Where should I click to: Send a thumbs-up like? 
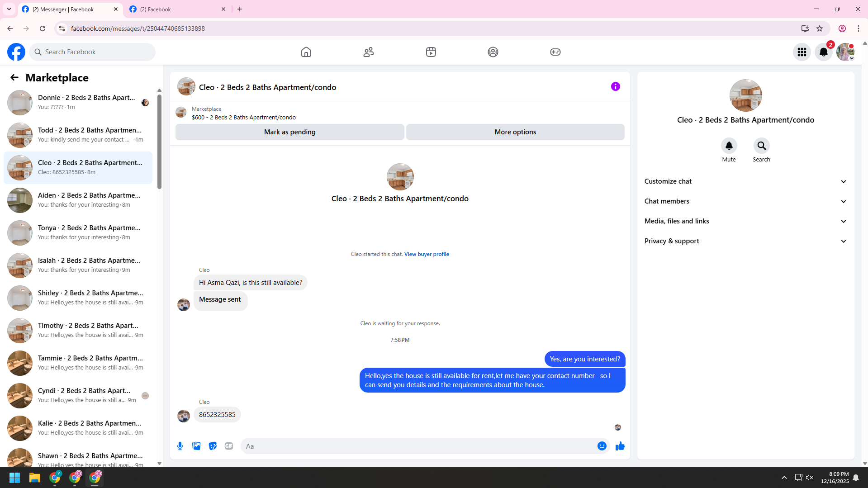click(620, 446)
